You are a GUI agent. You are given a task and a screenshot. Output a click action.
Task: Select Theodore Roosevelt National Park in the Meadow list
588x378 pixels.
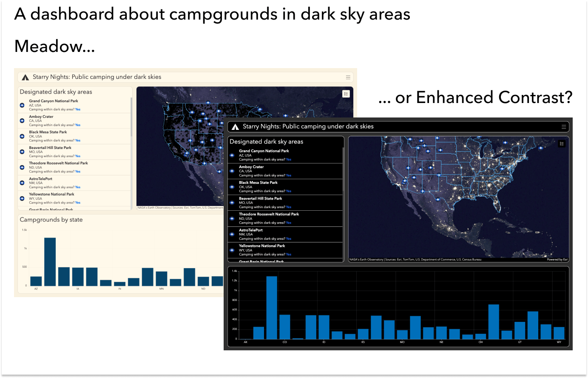(74, 167)
